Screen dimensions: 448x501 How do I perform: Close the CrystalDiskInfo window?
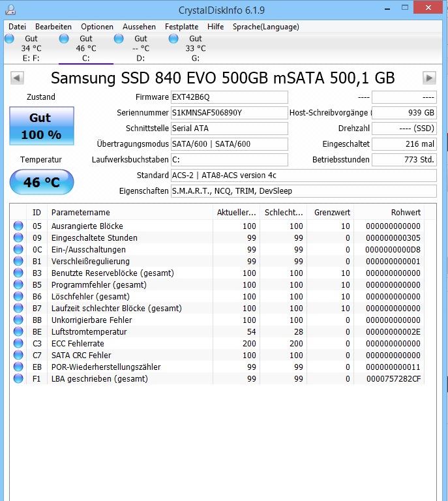428,8
